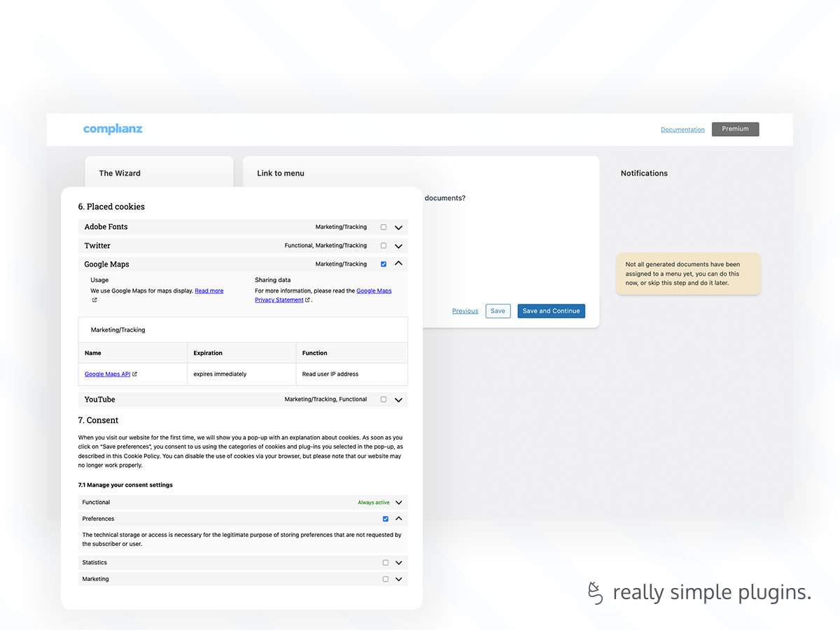Collapse the Preferences consent chevron
840x630 pixels.
pyautogui.click(x=398, y=519)
